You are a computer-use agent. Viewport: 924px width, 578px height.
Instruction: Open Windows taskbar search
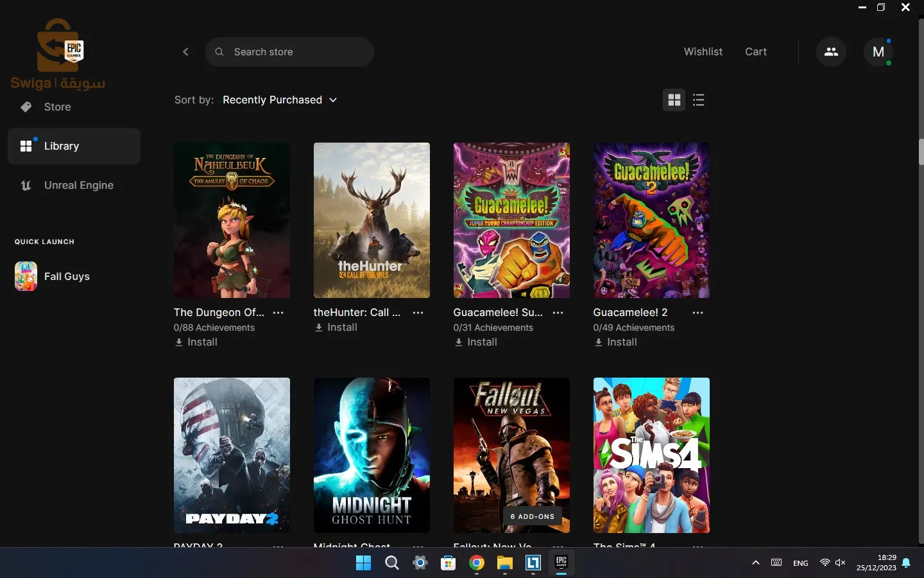click(391, 563)
